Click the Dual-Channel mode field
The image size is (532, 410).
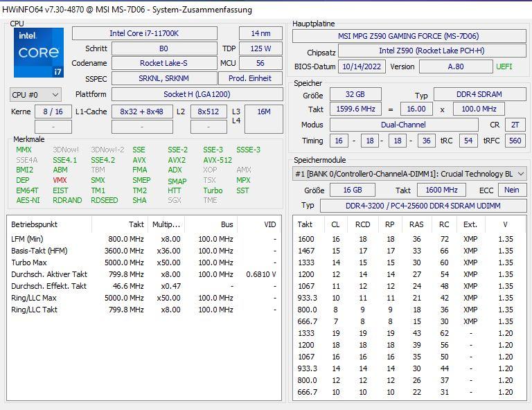point(403,125)
